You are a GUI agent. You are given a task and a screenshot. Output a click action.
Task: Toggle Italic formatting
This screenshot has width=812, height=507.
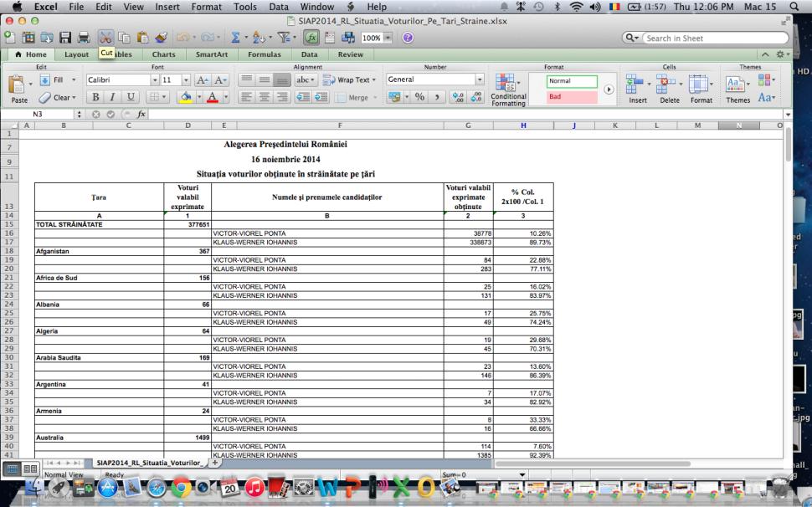(111, 97)
